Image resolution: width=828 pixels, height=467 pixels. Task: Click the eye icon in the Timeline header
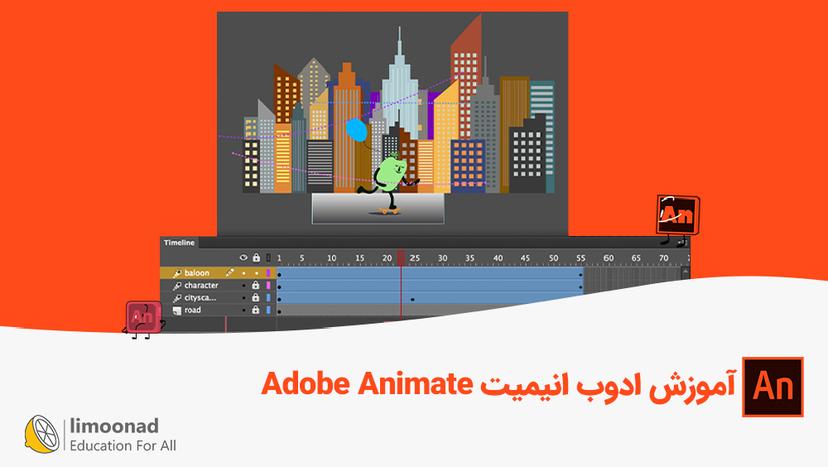pyautogui.click(x=243, y=258)
